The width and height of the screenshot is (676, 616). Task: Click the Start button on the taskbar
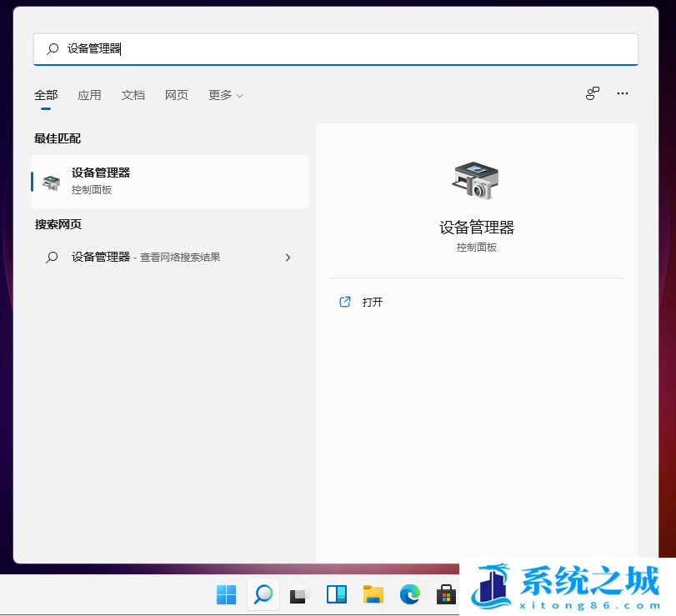point(225,595)
